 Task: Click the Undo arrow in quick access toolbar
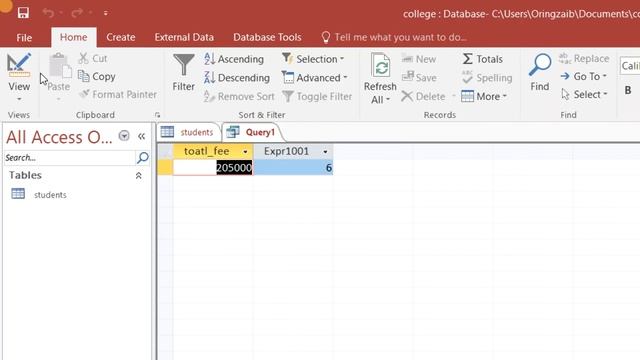point(48,13)
